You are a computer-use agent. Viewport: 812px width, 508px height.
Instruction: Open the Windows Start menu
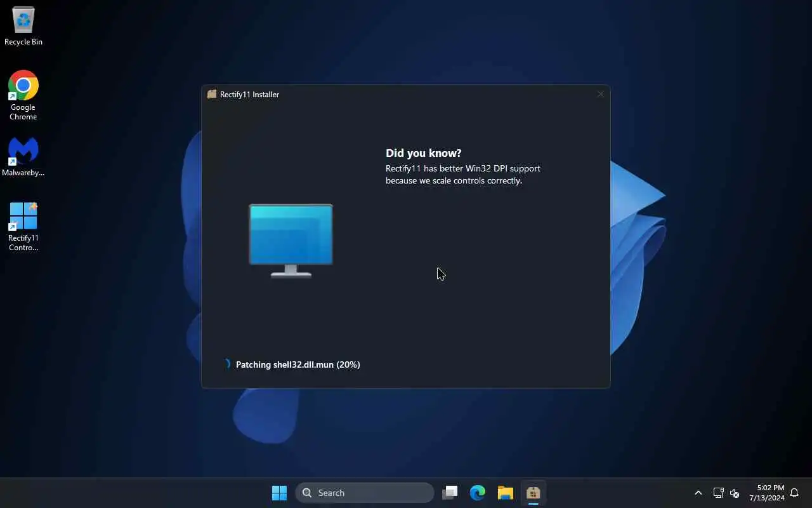point(279,493)
